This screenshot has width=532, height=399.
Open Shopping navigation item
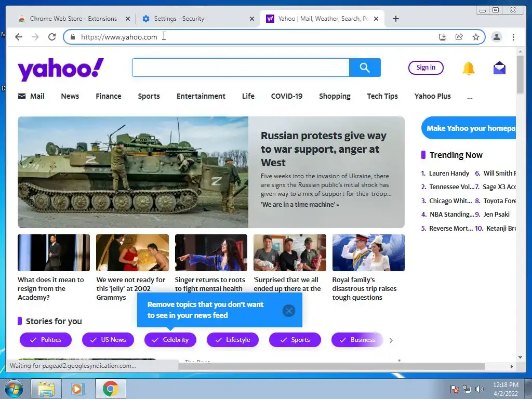tap(335, 96)
